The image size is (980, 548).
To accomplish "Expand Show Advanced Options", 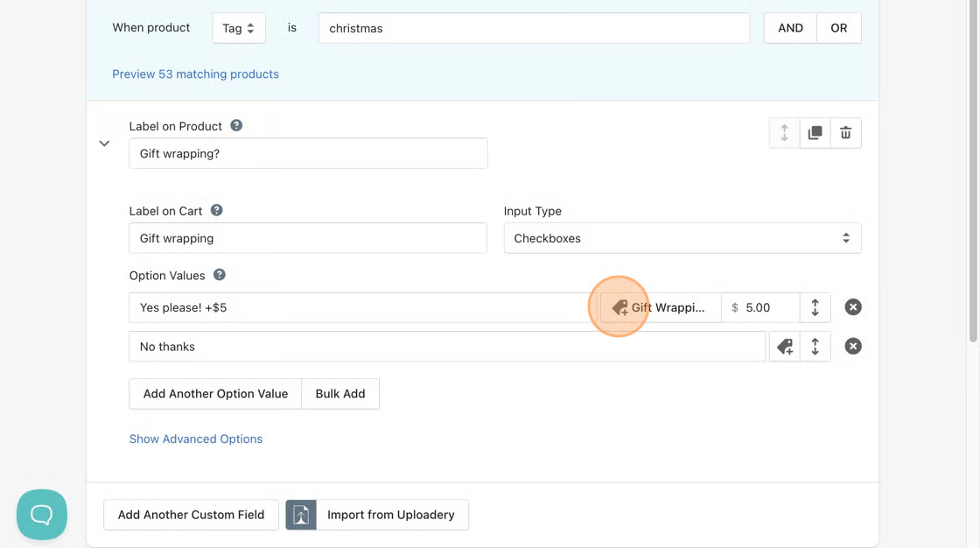I will (196, 439).
